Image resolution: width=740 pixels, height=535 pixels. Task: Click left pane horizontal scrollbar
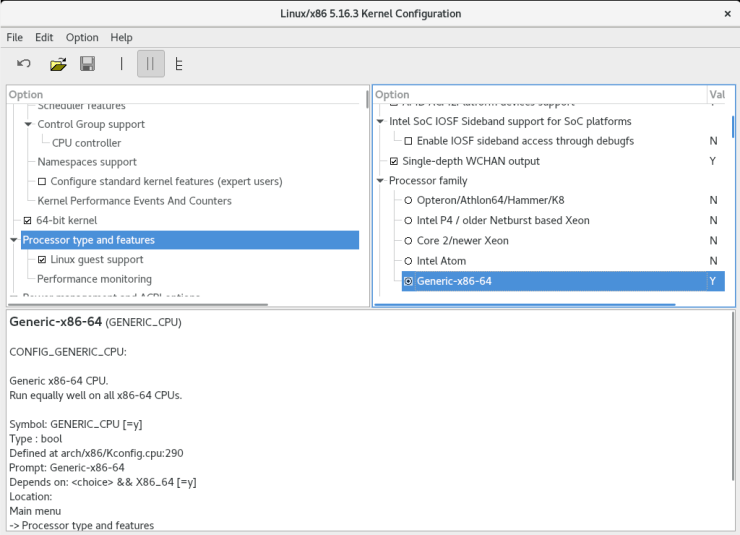[x=137, y=305]
